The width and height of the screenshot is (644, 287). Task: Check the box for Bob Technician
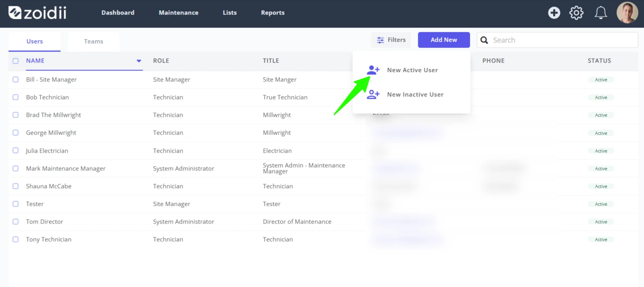pos(15,97)
